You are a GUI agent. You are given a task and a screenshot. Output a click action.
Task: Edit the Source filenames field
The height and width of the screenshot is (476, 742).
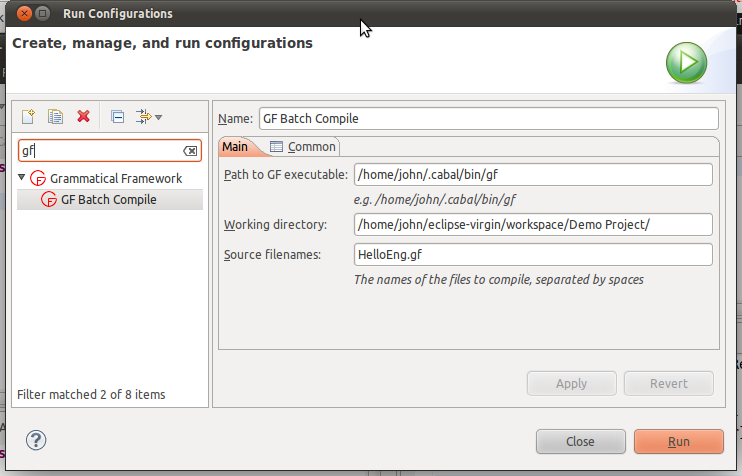tap(532, 254)
